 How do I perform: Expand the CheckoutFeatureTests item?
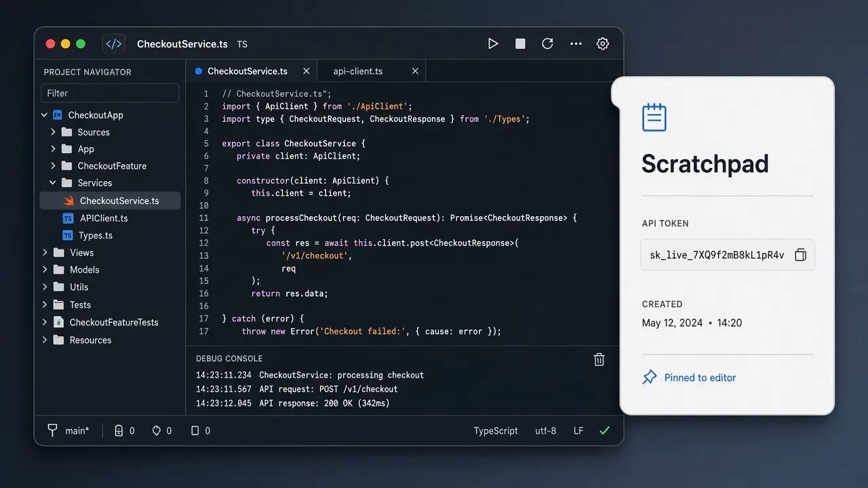pyautogui.click(x=45, y=323)
